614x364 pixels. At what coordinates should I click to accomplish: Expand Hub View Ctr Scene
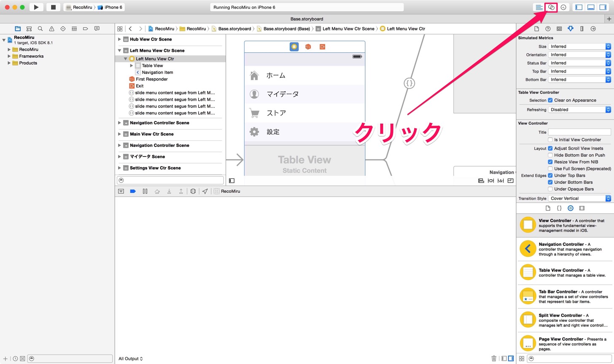[119, 39]
